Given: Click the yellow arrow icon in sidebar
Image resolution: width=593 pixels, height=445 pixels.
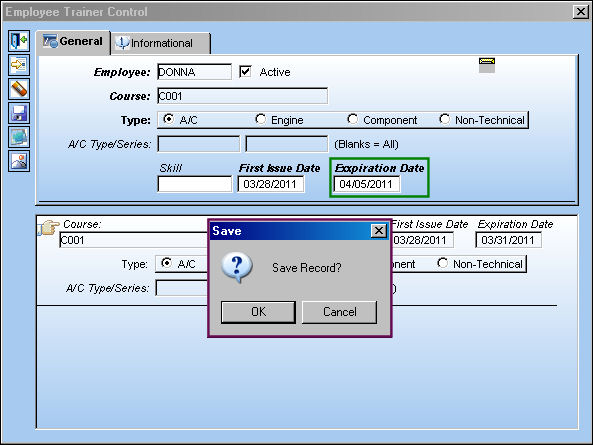Looking at the screenshot, I should coord(19,65).
